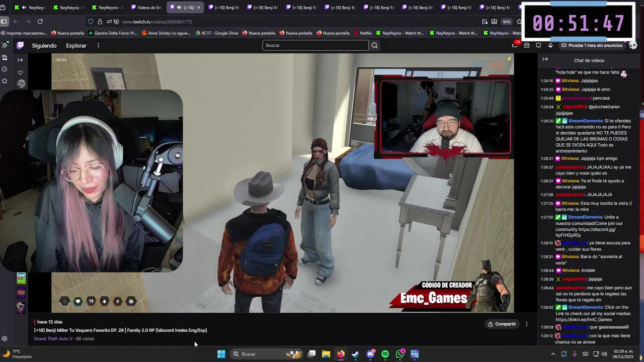This screenshot has height=362, width=644.
Task: Open the history clock icon in browser sidebar
Action: pos(5,69)
